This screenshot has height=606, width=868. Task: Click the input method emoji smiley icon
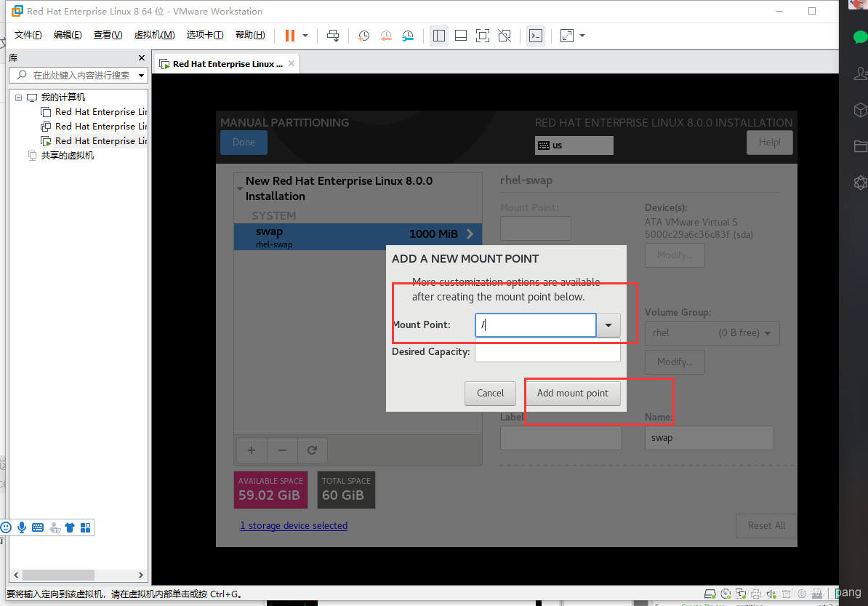(6, 527)
